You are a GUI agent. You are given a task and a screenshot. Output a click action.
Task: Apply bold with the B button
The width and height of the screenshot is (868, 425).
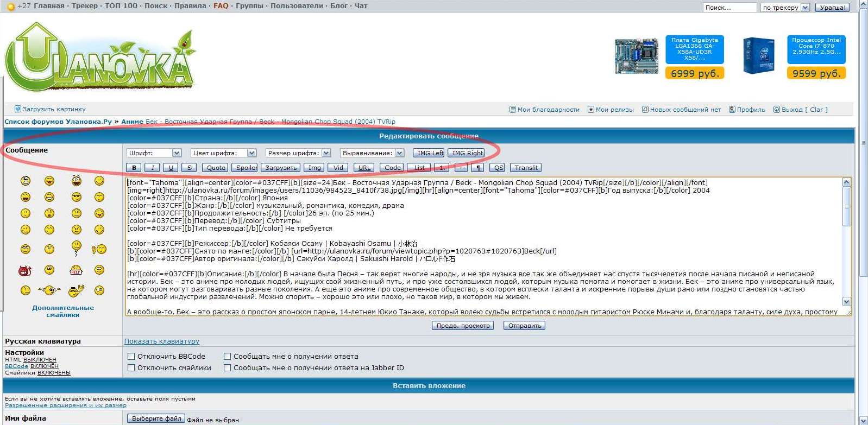[x=134, y=168]
